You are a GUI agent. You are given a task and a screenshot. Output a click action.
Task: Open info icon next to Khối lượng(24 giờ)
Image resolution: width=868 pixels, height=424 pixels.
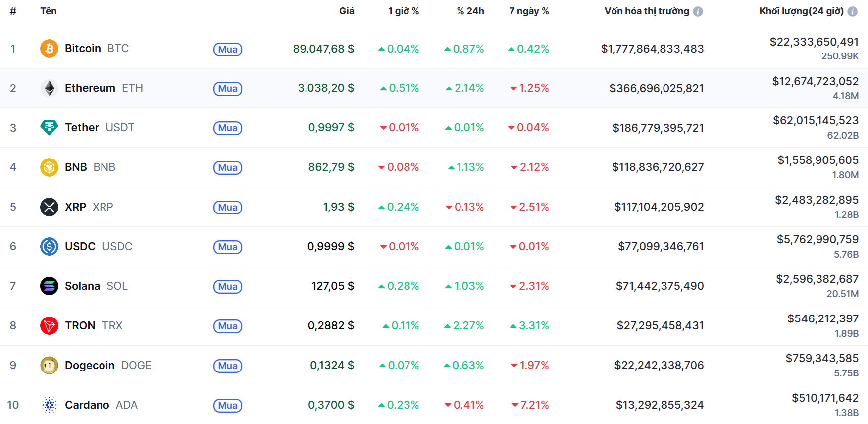(x=852, y=11)
